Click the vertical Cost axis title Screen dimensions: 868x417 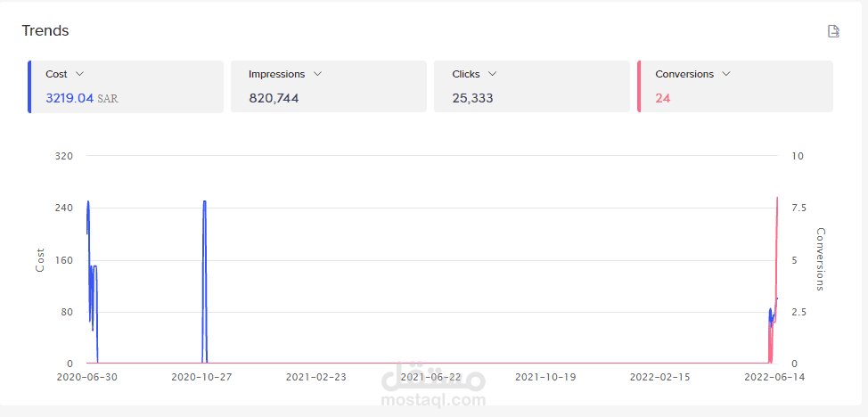(39, 259)
